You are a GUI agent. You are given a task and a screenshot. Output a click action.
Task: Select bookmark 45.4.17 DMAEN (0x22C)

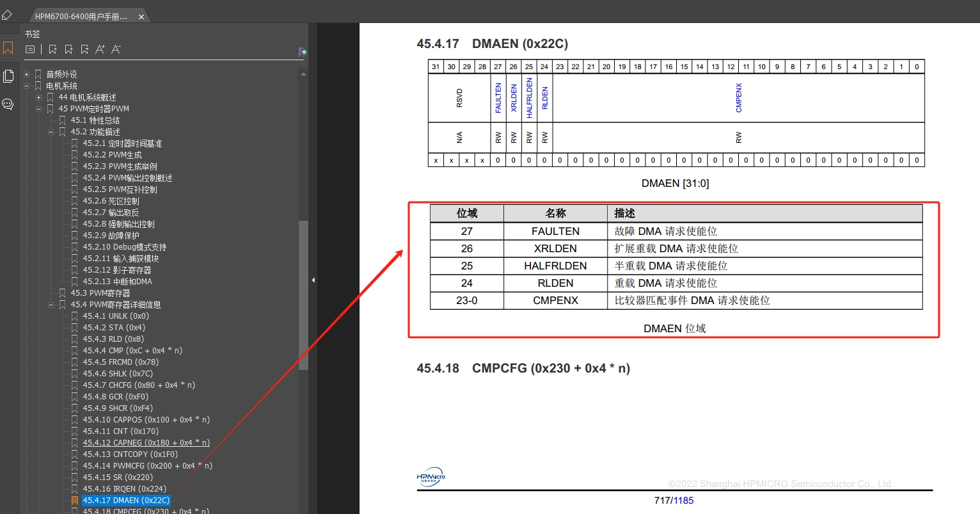click(125, 500)
